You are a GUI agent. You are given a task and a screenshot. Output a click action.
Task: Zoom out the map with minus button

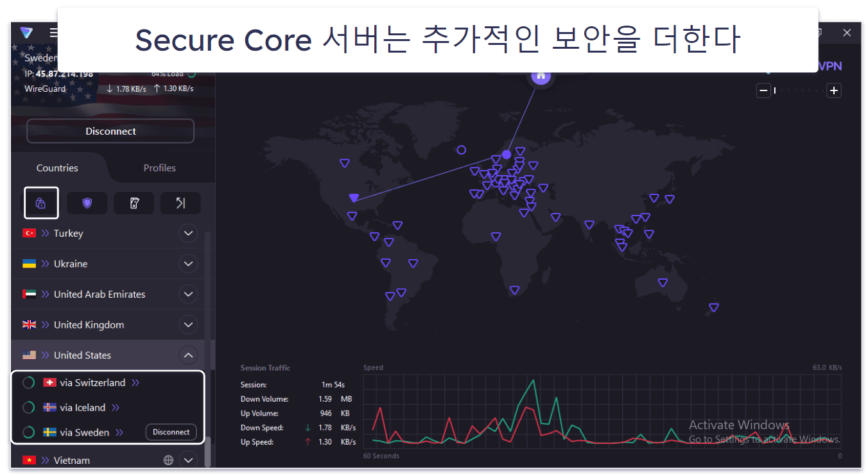(763, 91)
